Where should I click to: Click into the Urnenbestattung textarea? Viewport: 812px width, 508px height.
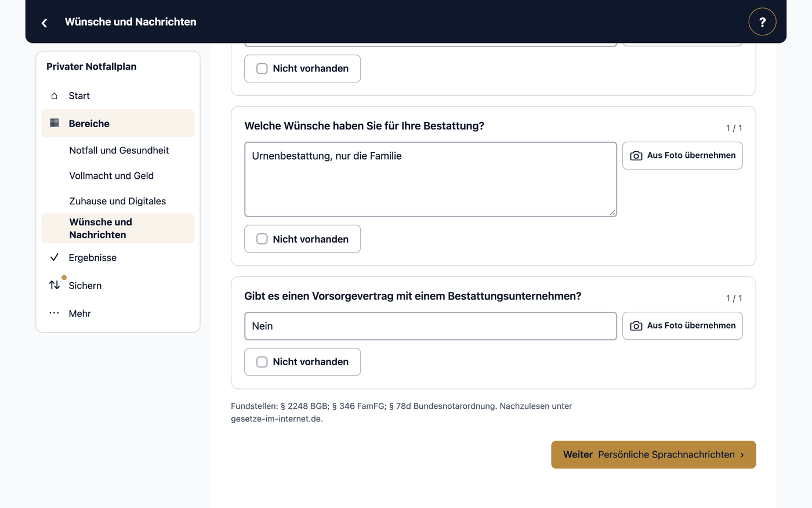click(x=430, y=179)
